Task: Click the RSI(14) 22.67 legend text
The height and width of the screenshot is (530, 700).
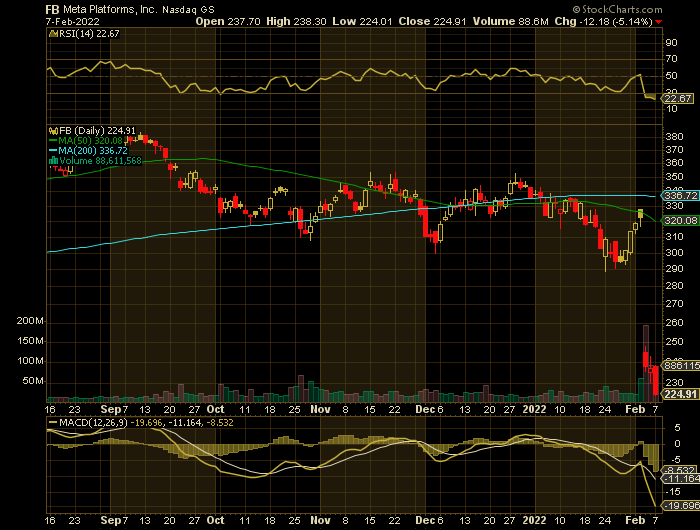Action: coord(89,34)
